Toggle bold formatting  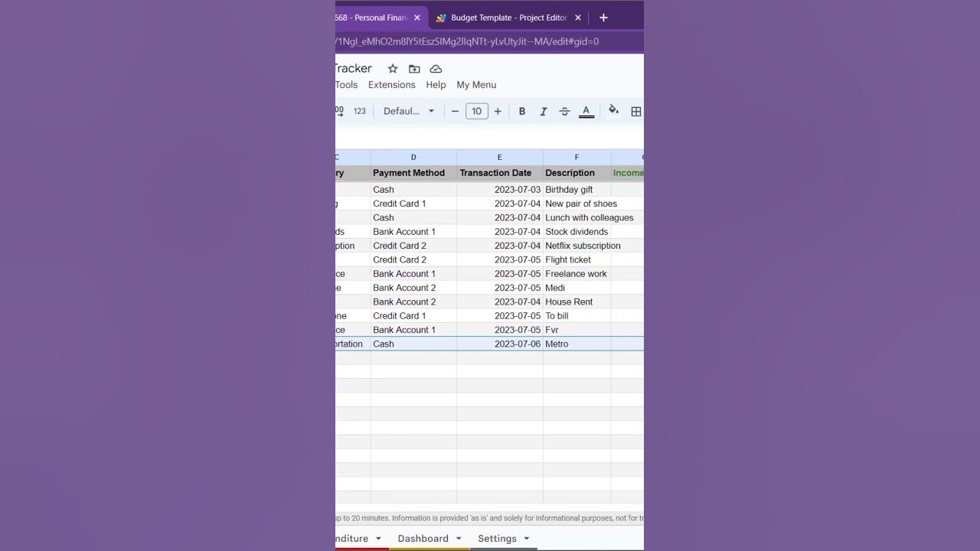click(522, 111)
